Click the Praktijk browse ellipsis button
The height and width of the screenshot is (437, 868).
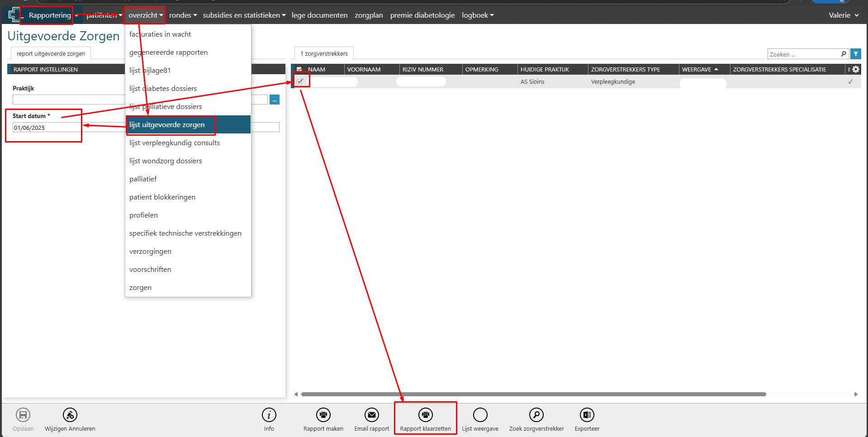pos(275,100)
